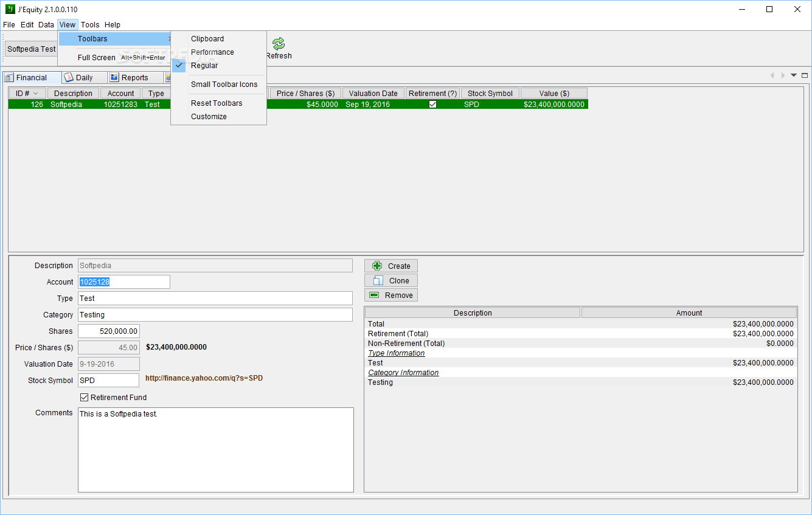This screenshot has width=812, height=515.
Task: Click the Reports tab's icon
Action: tap(114, 77)
